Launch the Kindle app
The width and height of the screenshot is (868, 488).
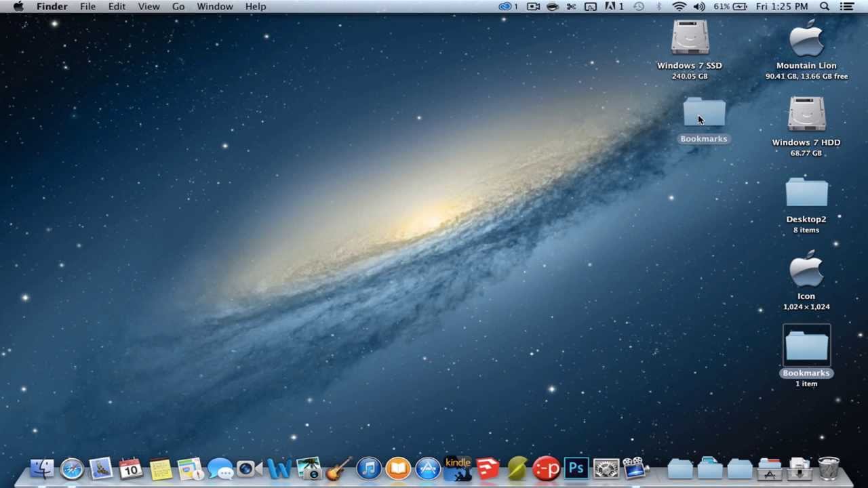[458, 468]
